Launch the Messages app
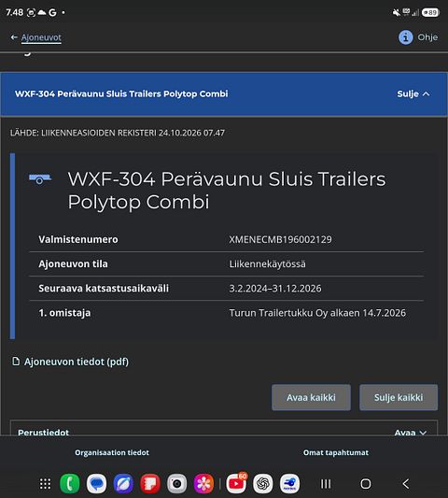The image size is (448, 498). [96, 484]
